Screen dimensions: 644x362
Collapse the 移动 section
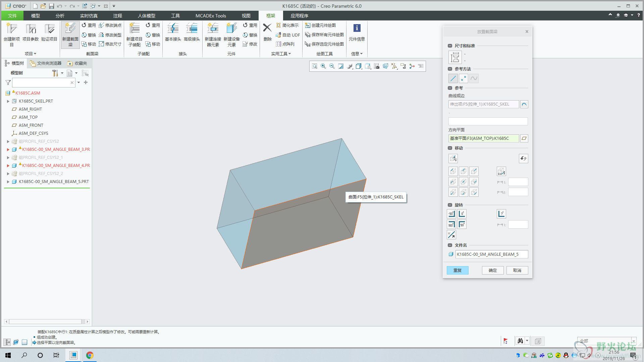click(x=450, y=148)
